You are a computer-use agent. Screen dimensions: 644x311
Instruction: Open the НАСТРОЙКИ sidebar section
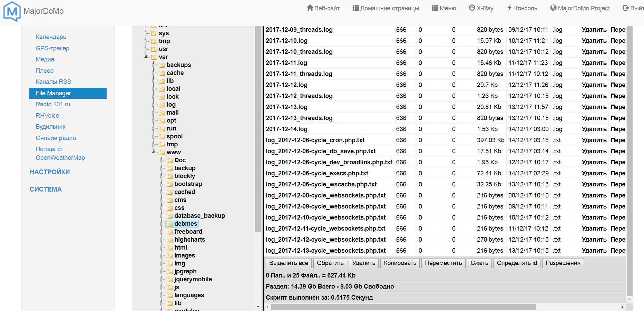tap(50, 172)
